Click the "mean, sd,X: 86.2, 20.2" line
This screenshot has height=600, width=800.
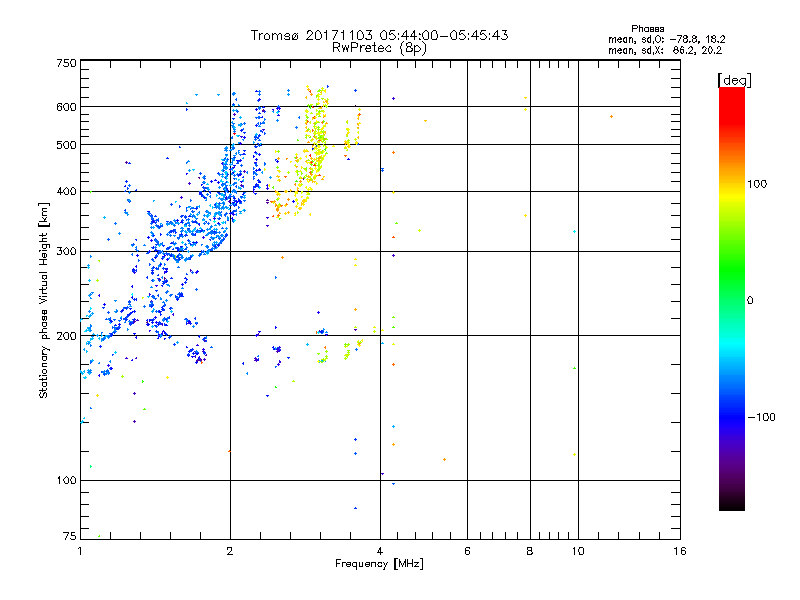coord(665,50)
